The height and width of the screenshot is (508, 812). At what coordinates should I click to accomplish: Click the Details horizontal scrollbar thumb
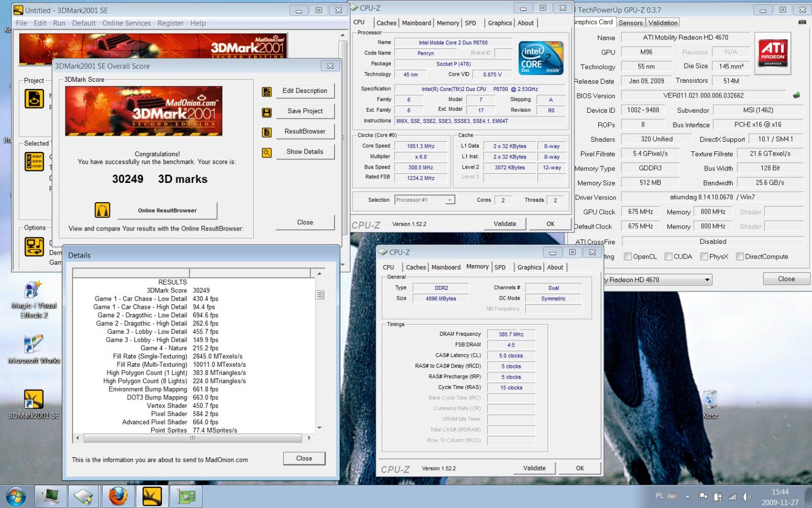(193, 437)
